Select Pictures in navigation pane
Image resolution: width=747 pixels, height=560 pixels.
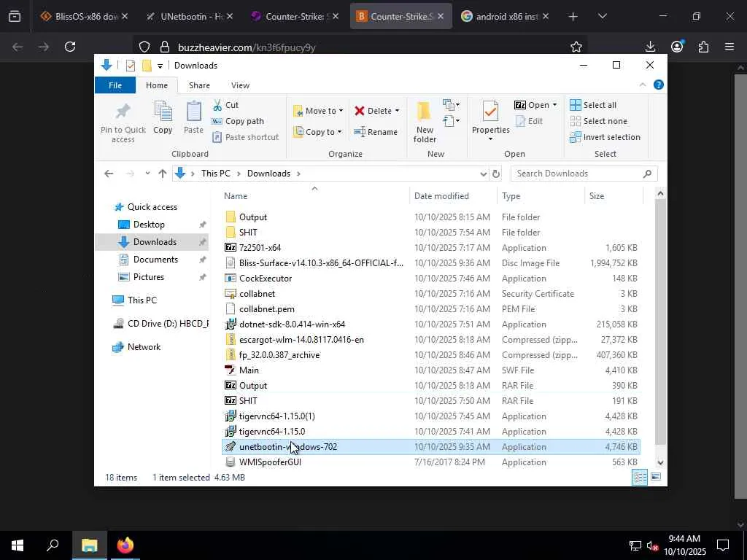point(148,277)
